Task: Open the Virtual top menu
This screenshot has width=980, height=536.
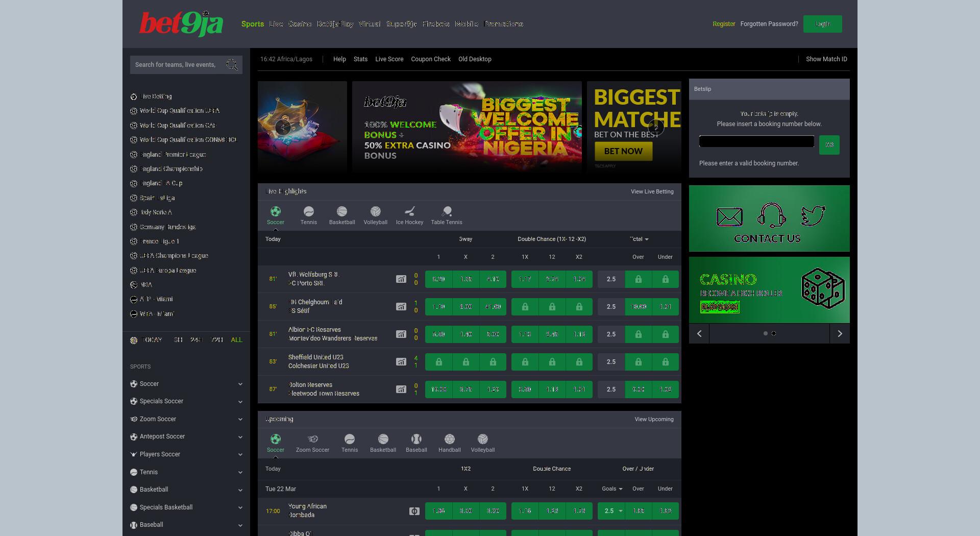Action: click(x=370, y=24)
